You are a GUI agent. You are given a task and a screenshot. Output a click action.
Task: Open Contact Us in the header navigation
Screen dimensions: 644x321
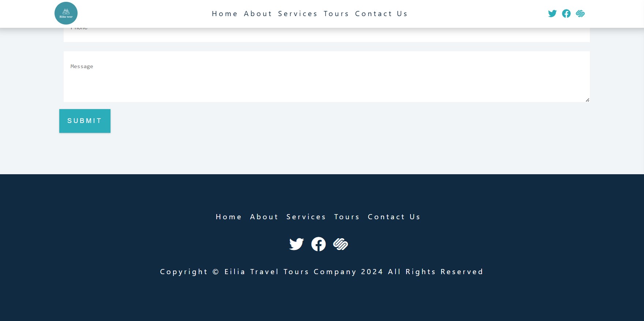(x=381, y=14)
